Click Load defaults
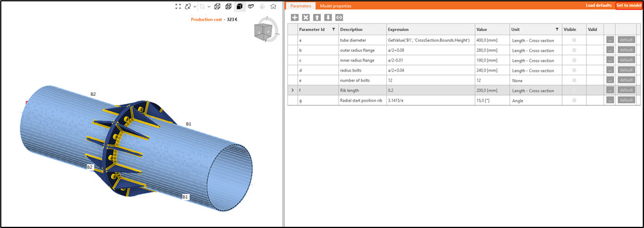This screenshot has width=644, height=228. coord(599,5)
